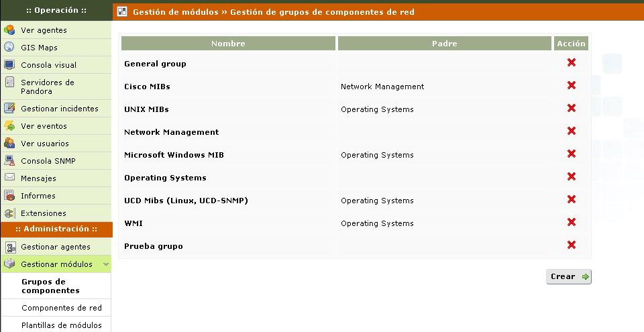Click the Consola SNMP icon
The width and height of the screenshot is (644, 332).
coord(9,161)
